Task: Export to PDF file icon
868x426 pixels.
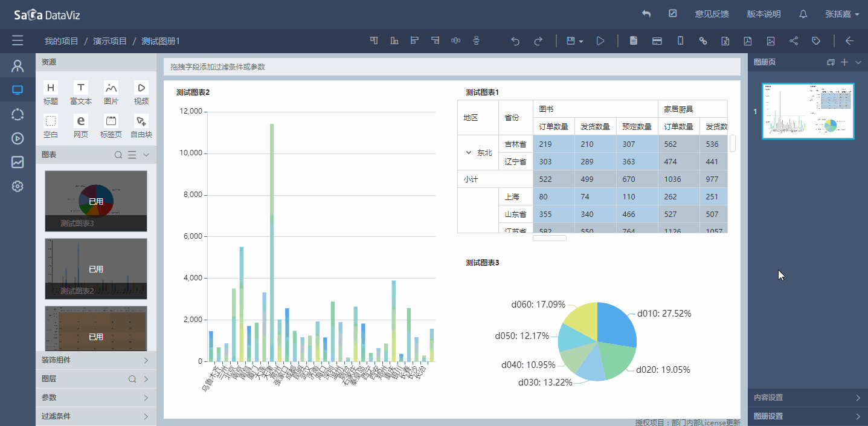Action: click(x=747, y=40)
